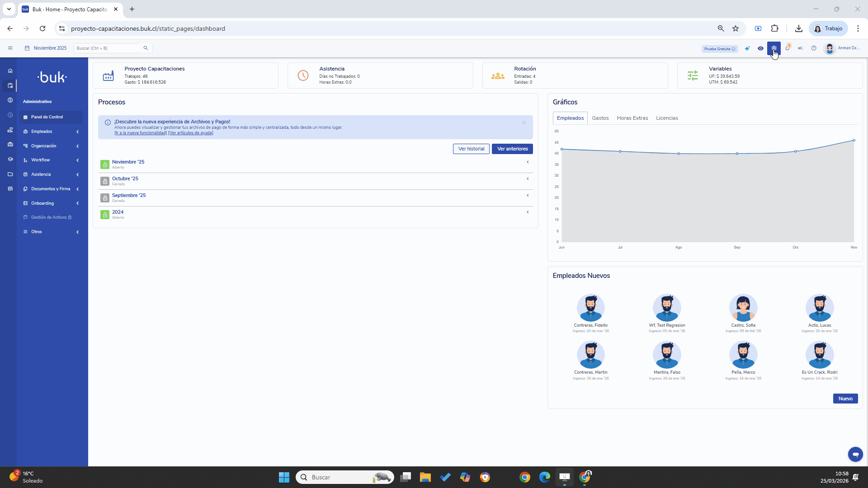The width and height of the screenshot is (868, 488).
Task: Click the megaphone announcements icon
Action: pyautogui.click(x=800, y=48)
